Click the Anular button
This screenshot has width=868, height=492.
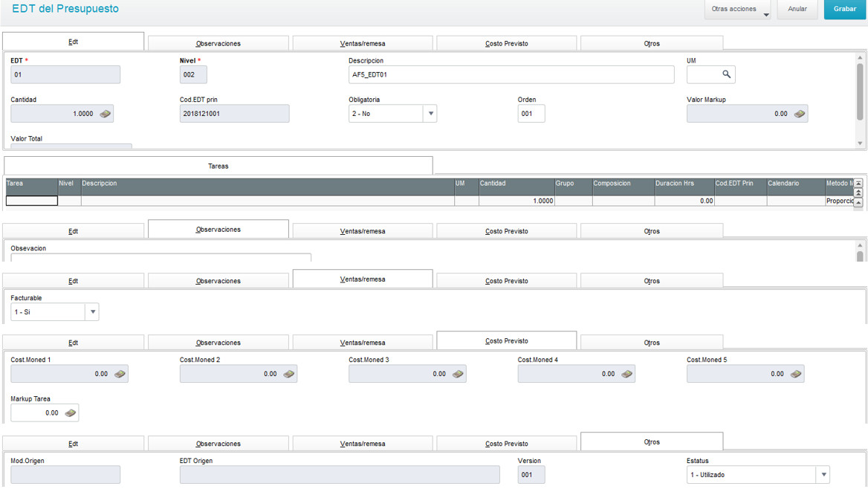click(797, 10)
